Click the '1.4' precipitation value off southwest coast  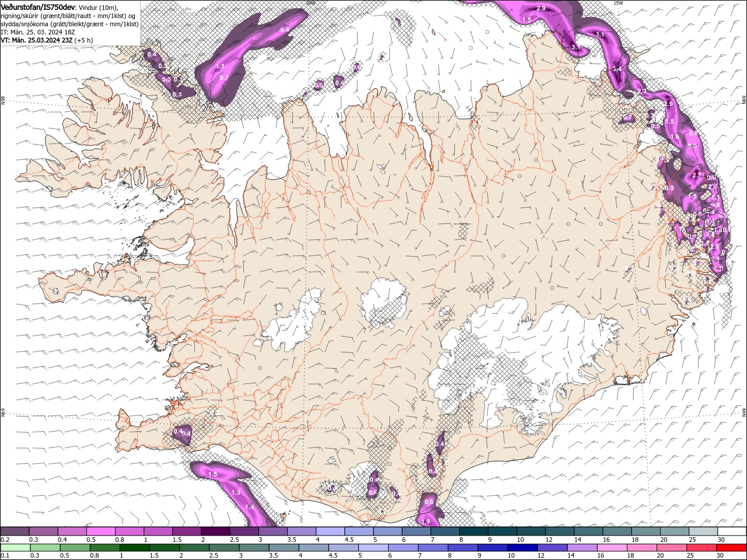point(249,508)
